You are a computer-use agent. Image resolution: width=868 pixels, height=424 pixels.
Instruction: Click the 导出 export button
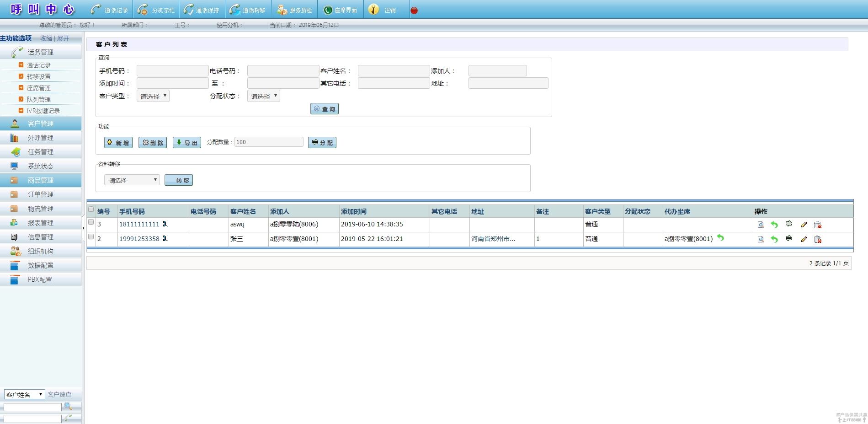pos(187,143)
